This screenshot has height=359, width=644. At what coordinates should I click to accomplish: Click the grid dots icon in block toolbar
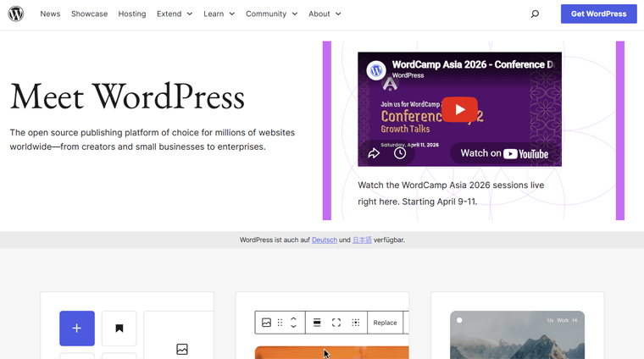pos(356,323)
